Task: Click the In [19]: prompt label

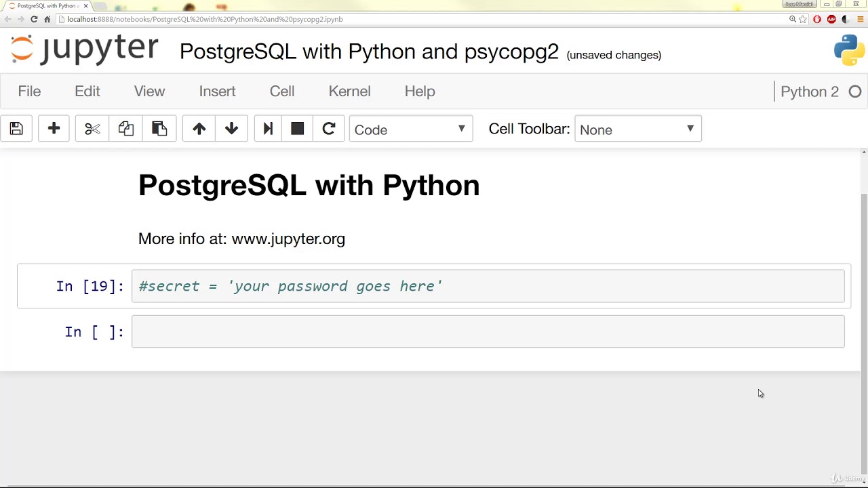Action: (90, 286)
